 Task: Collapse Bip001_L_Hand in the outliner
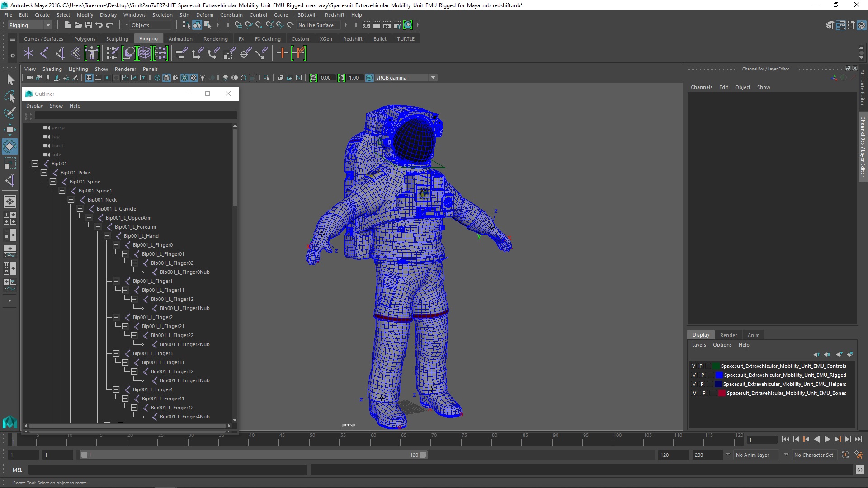107,236
